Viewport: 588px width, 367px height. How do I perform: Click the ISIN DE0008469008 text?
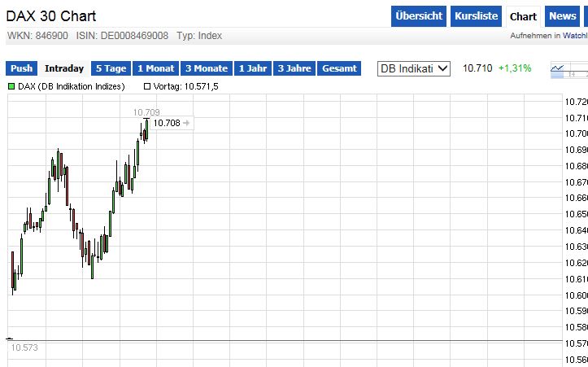coord(122,36)
